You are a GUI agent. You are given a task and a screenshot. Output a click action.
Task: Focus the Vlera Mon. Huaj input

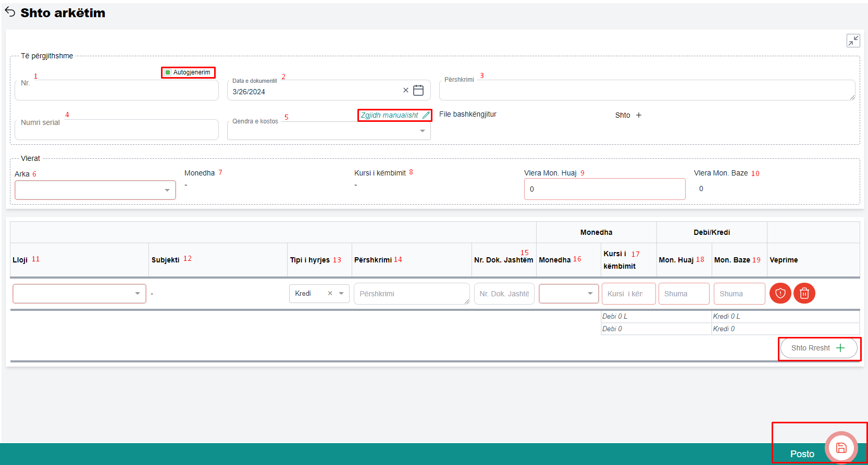604,189
